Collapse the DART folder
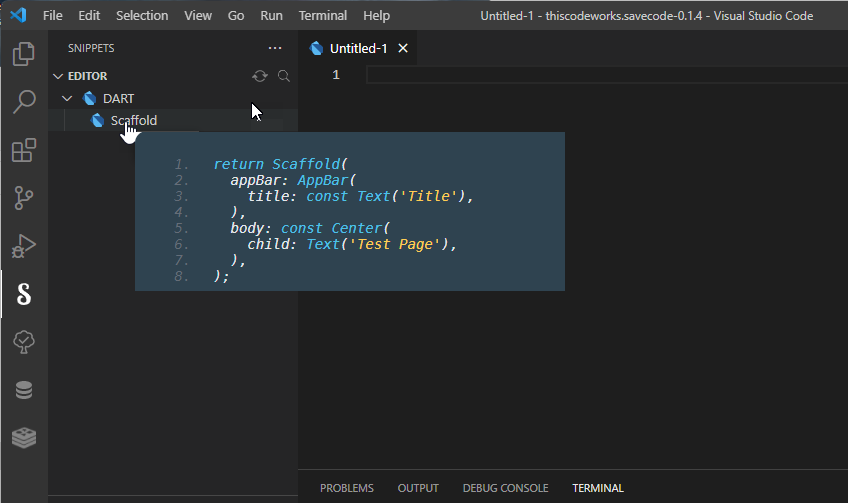Screen dimensions: 848x503 point(67,98)
